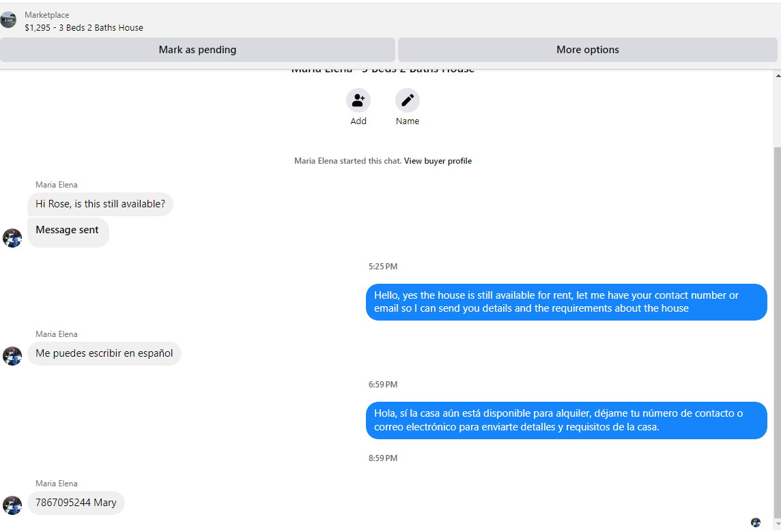
Task: Open More options for the listing
Action: click(588, 50)
